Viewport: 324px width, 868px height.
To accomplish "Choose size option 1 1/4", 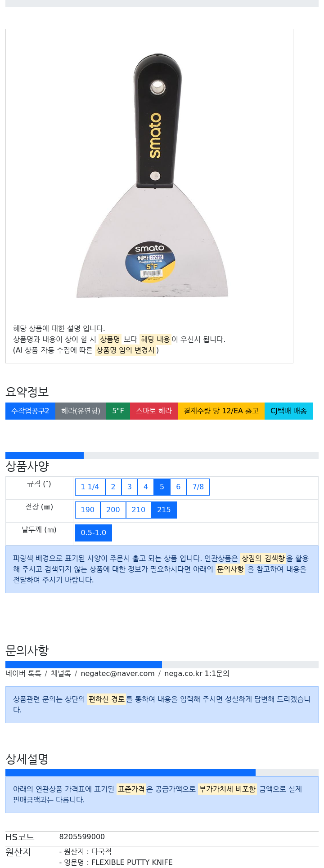I will [90, 487].
